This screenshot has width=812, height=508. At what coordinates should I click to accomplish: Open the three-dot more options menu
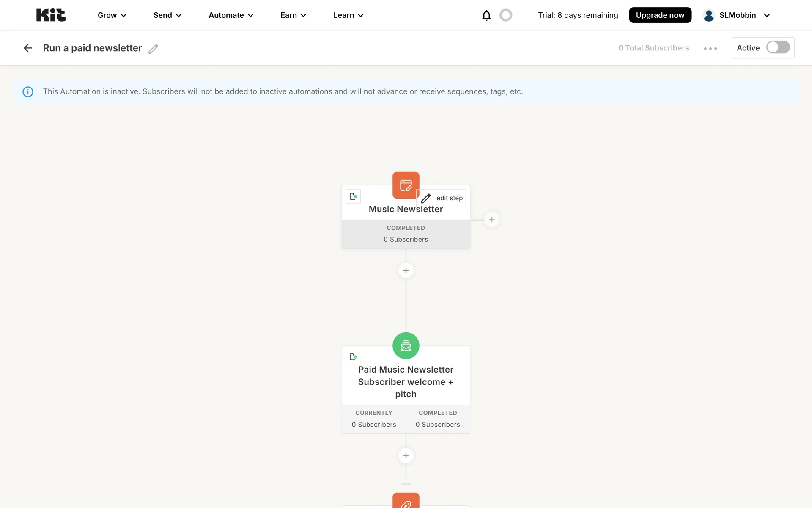[x=710, y=48]
